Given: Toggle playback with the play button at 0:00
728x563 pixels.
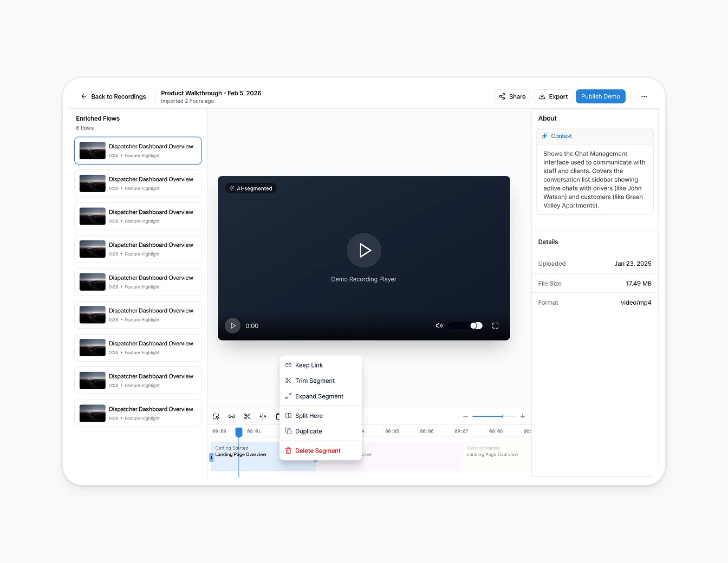Looking at the screenshot, I should click(232, 325).
